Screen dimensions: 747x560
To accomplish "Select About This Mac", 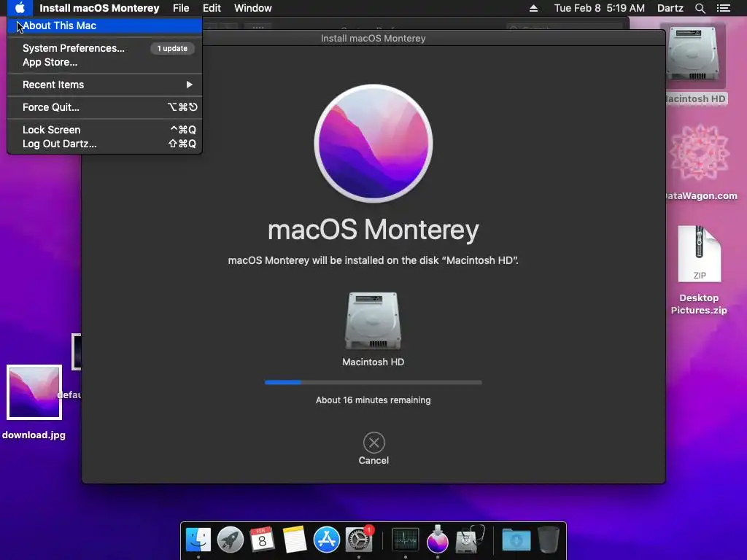I will pyautogui.click(x=104, y=26).
